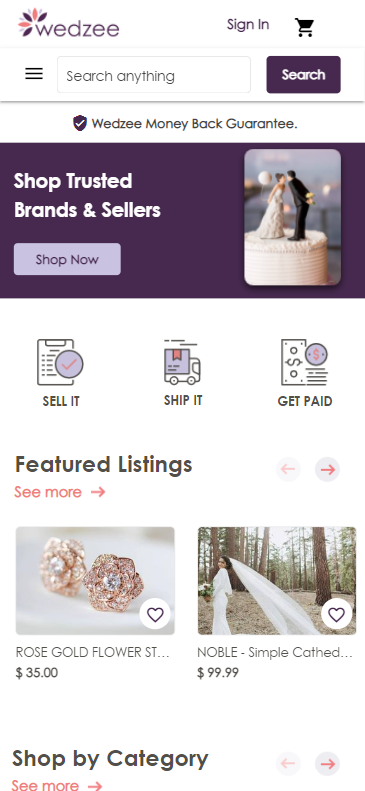Open See more under Shop by Category

(57, 785)
